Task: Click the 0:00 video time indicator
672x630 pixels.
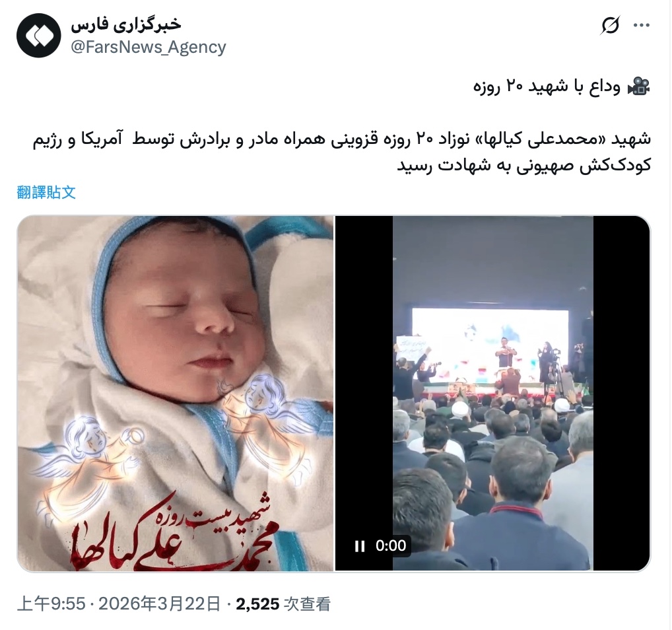Action: point(391,545)
